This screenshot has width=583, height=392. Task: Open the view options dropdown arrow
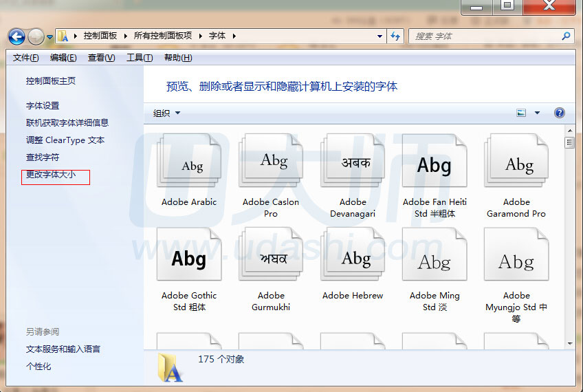(537, 113)
